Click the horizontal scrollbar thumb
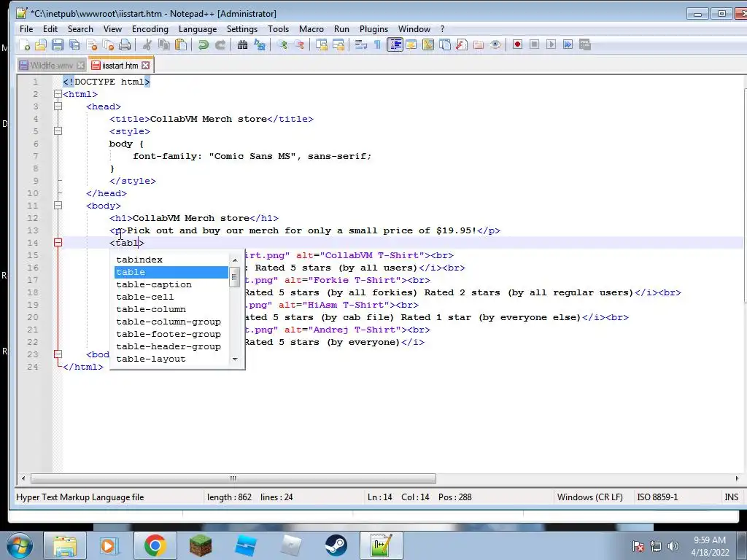Viewport: 747px width, 560px height. click(x=233, y=478)
